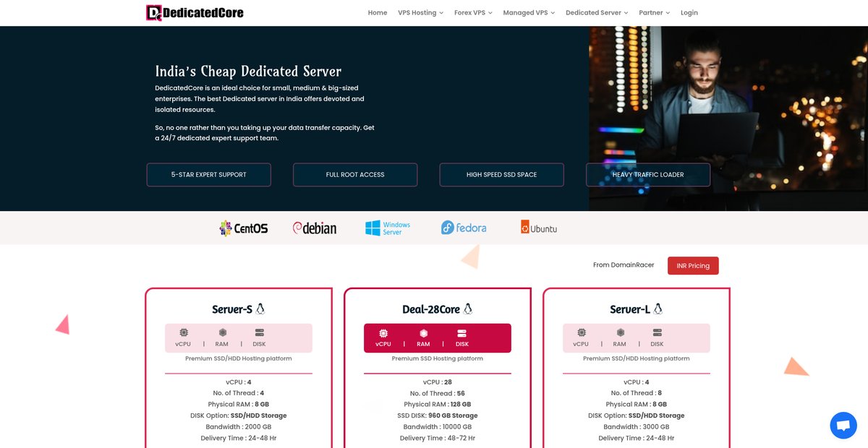The image size is (868, 448).
Task: Click 'Premium SSD Hosting platform' in Deal-28Core
Action: 438,358
